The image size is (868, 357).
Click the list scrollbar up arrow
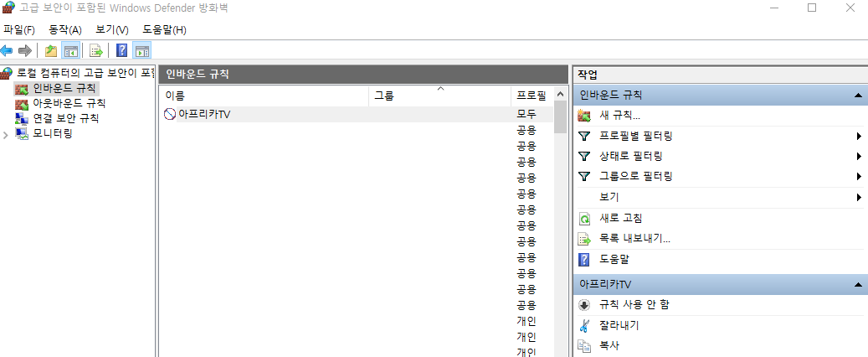coord(560,94)
